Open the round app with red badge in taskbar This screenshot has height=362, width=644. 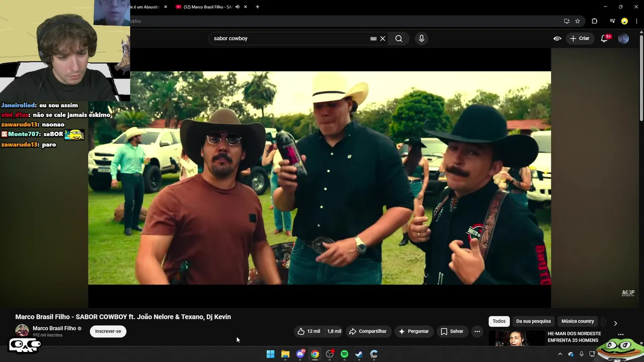(x=330, y=354)
